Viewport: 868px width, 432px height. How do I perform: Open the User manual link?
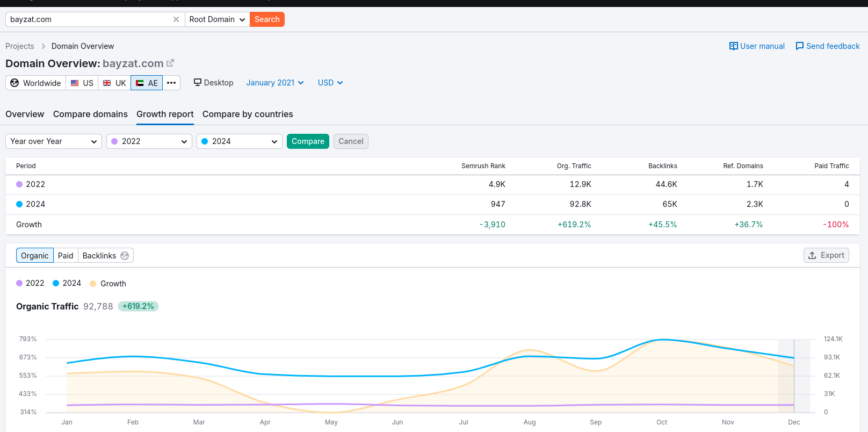point(757,46)
